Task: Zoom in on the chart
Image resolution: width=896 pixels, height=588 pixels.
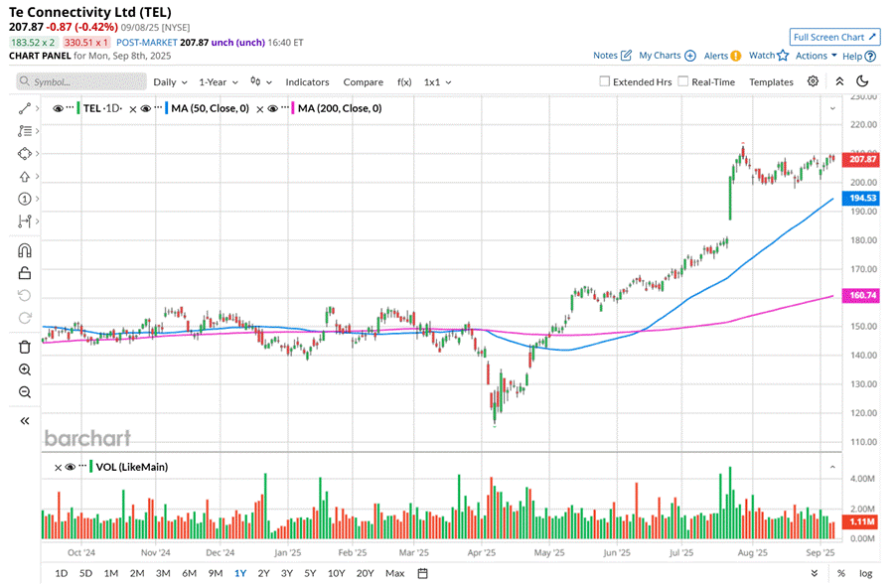Action: click(x=24, y=369)
